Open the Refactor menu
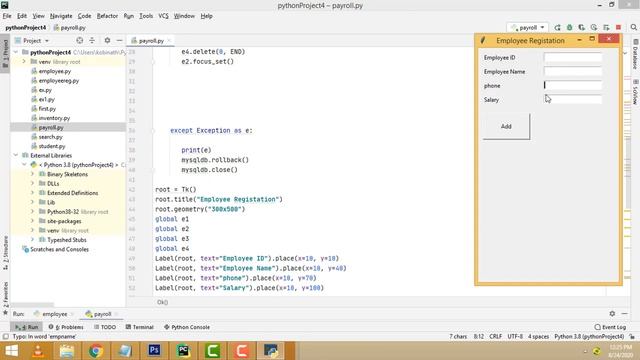The width and height of the screenshot is (640, 360). click(x=107, y=16)
